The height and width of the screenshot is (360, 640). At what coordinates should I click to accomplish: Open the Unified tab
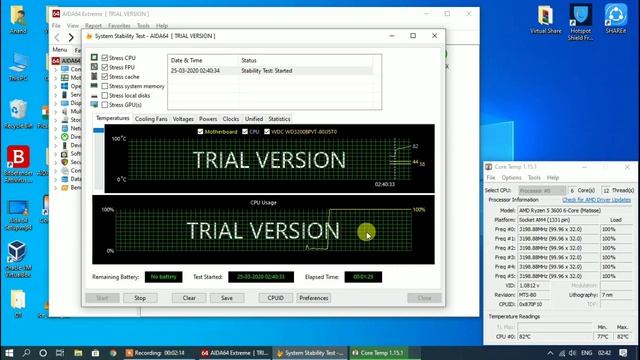point(253,119)
